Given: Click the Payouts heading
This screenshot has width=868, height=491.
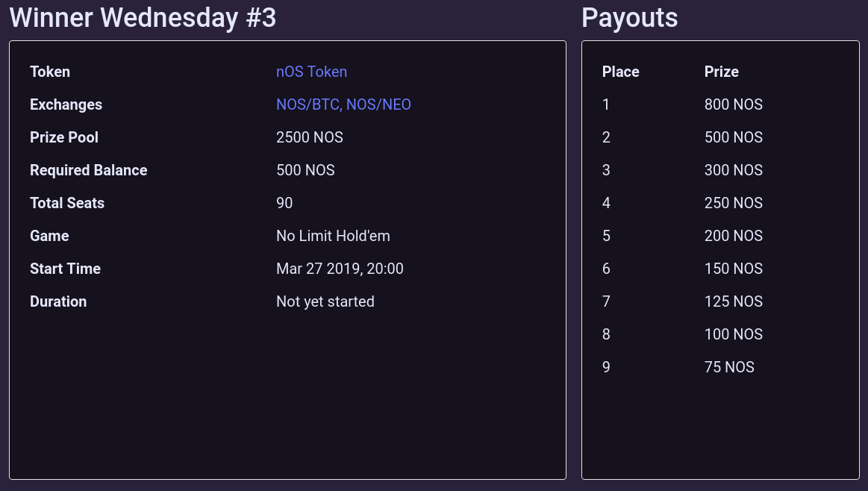Looking at the screenshot, I should click(x=629, y=17).
